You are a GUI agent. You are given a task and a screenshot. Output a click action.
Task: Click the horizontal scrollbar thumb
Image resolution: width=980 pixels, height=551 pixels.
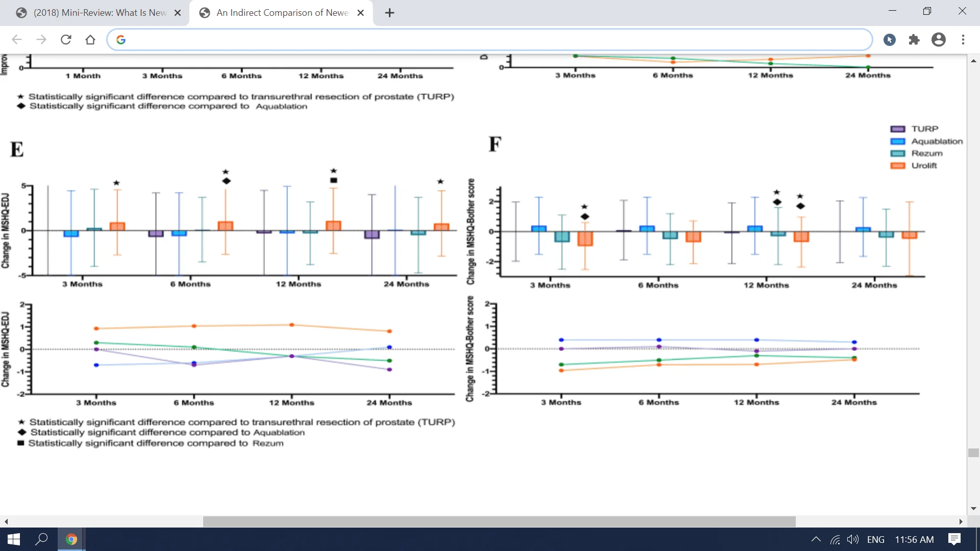499,521
